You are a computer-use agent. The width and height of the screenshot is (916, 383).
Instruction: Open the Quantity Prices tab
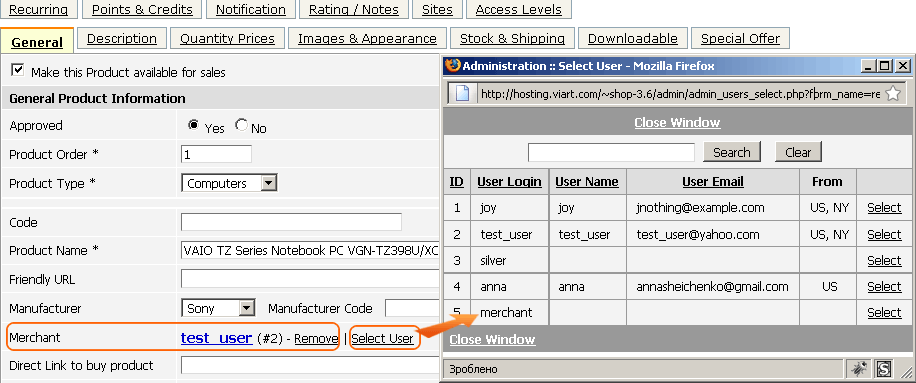click(x=227, y=39)
